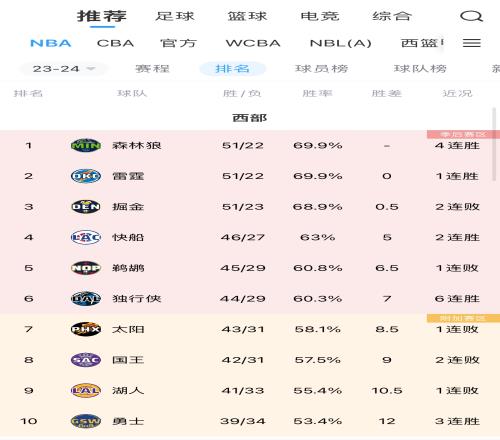500x440 pixels.
Task: Open the 球员榜 player rankings
Action: pos(322,69)
